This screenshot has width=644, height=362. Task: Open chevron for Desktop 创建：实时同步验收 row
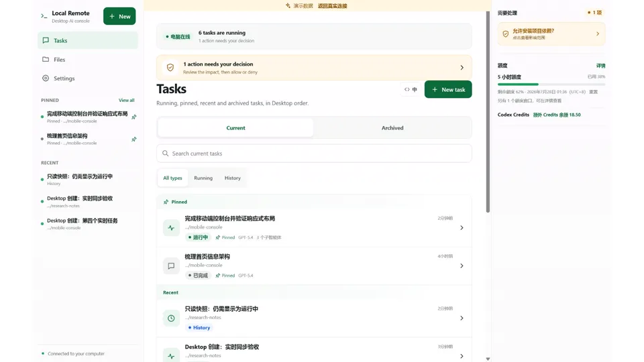click(x=462, y=356)
